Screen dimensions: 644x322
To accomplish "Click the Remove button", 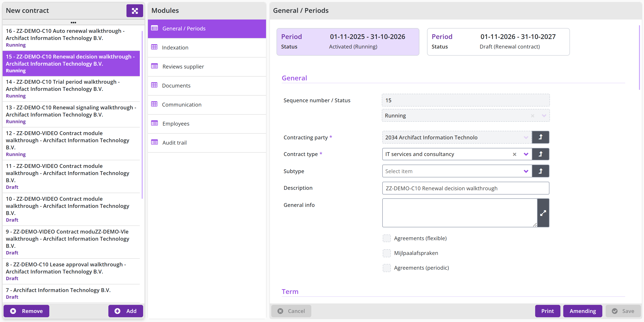I will coord(26,311).
